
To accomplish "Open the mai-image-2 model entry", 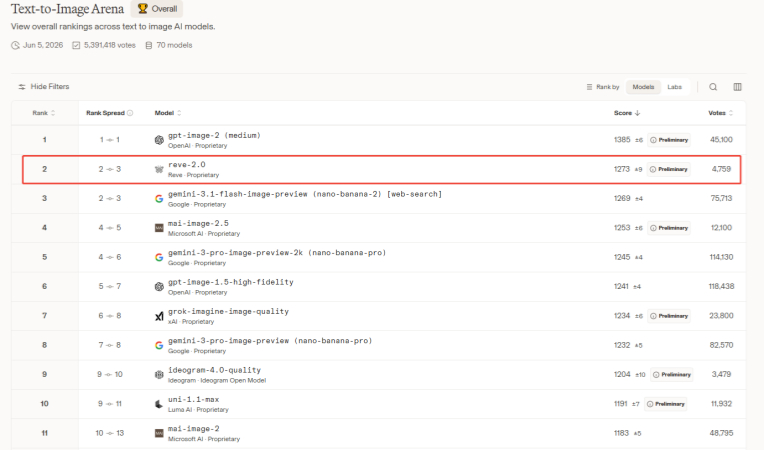I will [x=193, y=429].
